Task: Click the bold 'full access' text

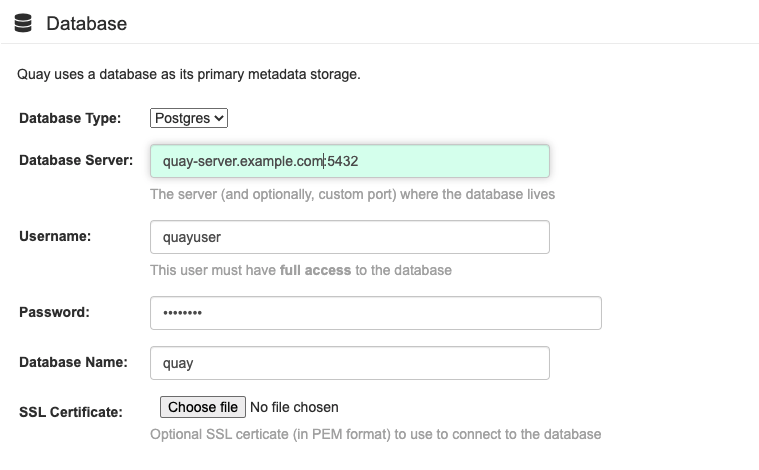Action: [316, 270]
